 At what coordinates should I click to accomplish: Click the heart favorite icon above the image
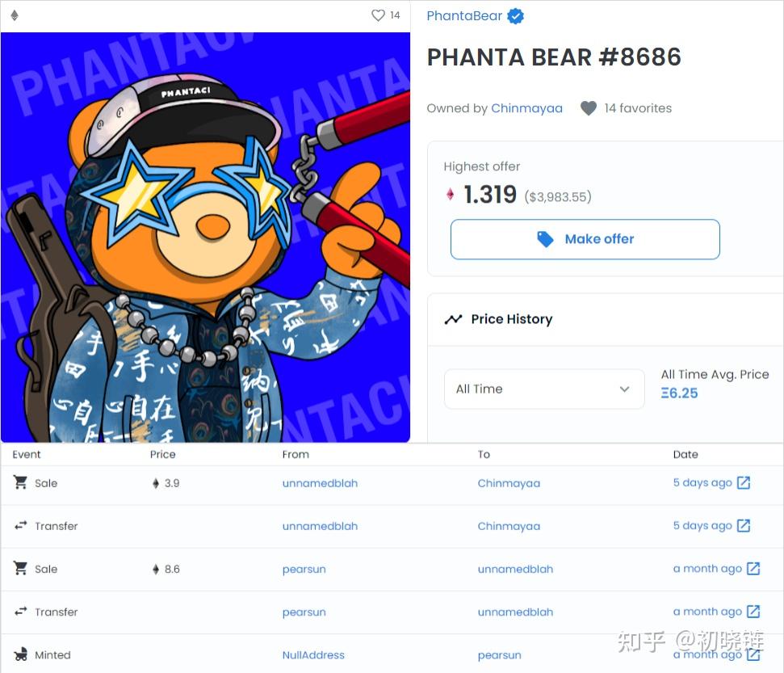point(378,15)
